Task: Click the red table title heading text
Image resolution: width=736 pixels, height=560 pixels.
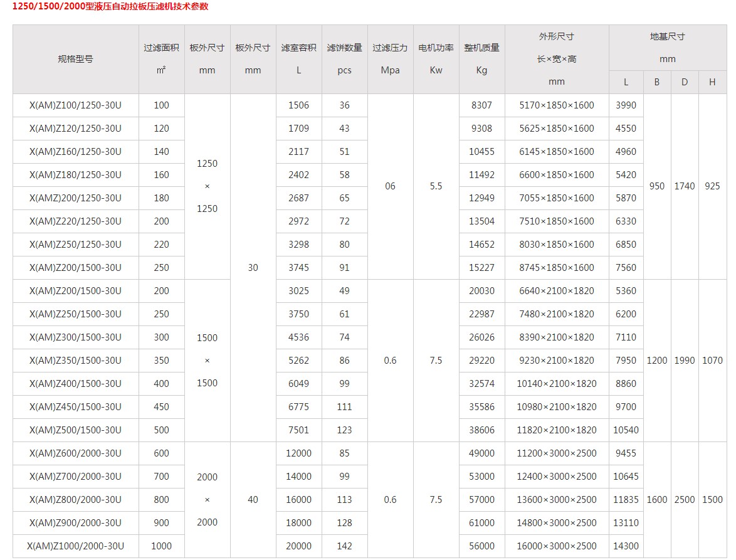Action: [x=110, y=7]
